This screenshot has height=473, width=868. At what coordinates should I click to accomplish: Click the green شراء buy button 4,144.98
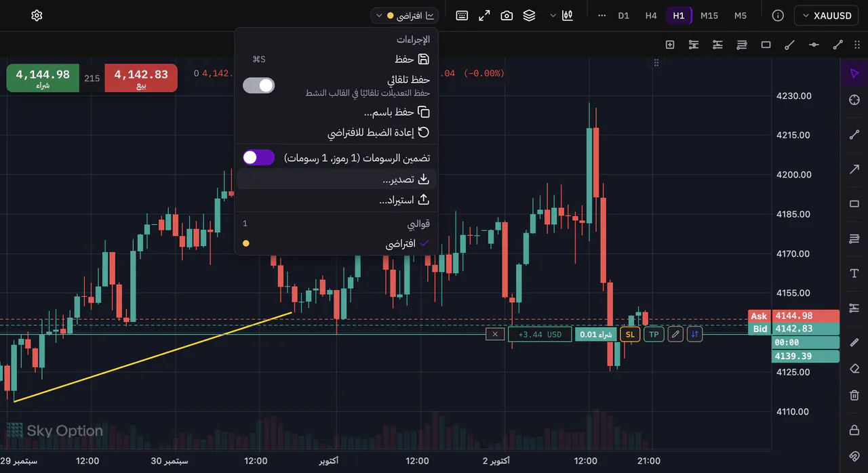click(x=43, y=78)
